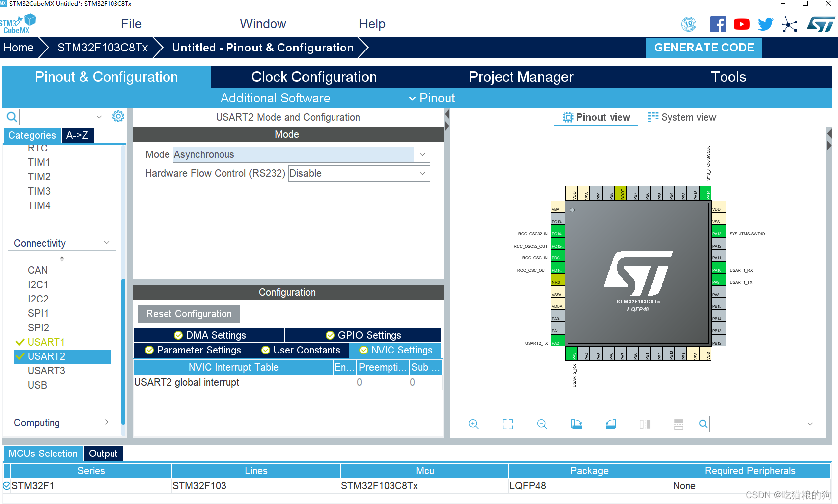
Task: Click the left category panel's scrollbar thumb
Action: point(123,352)
